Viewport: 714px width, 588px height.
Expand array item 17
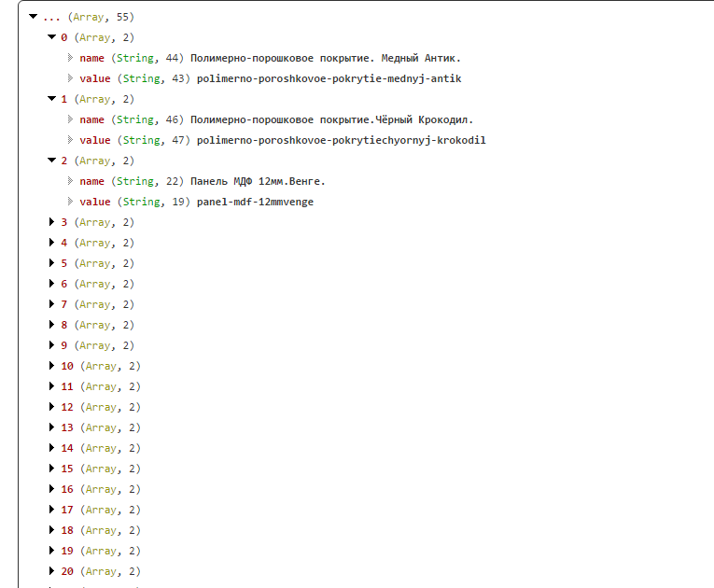point(52,509)
